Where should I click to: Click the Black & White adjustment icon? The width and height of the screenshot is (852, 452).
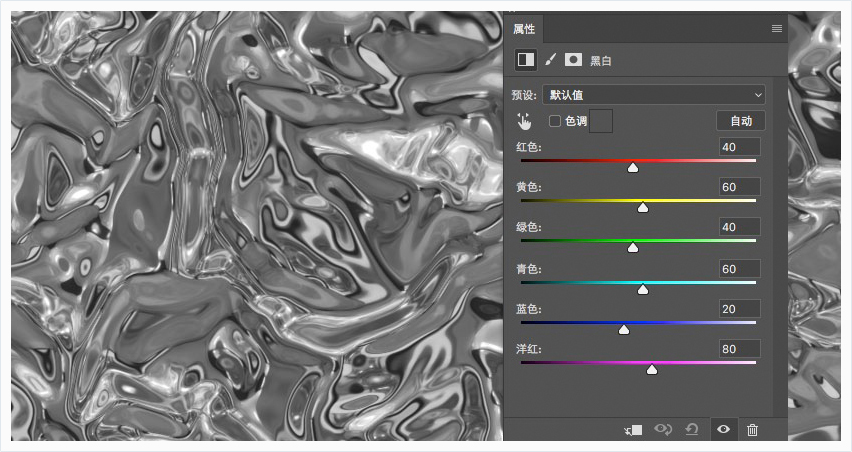[x=525, y=60]
